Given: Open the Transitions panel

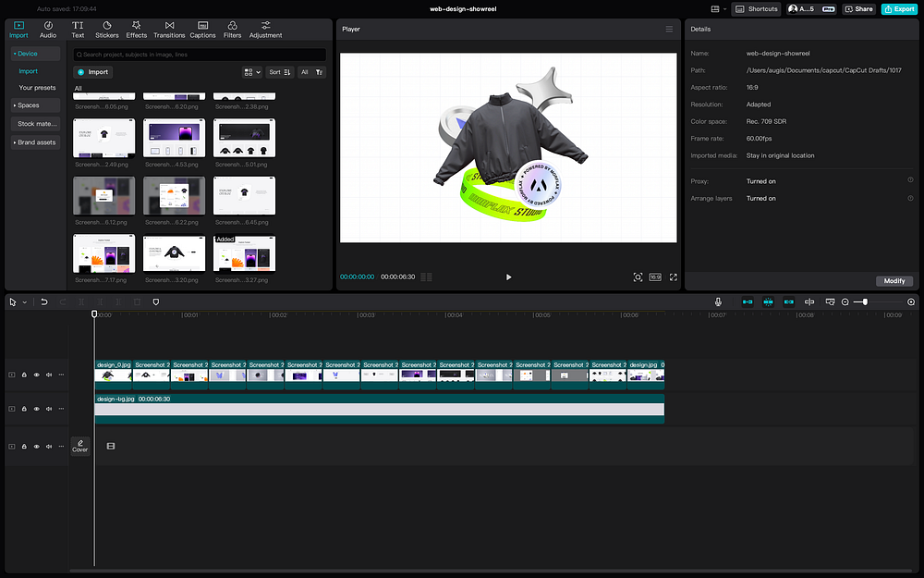Looking at the screenshot, I should [169, 29].
